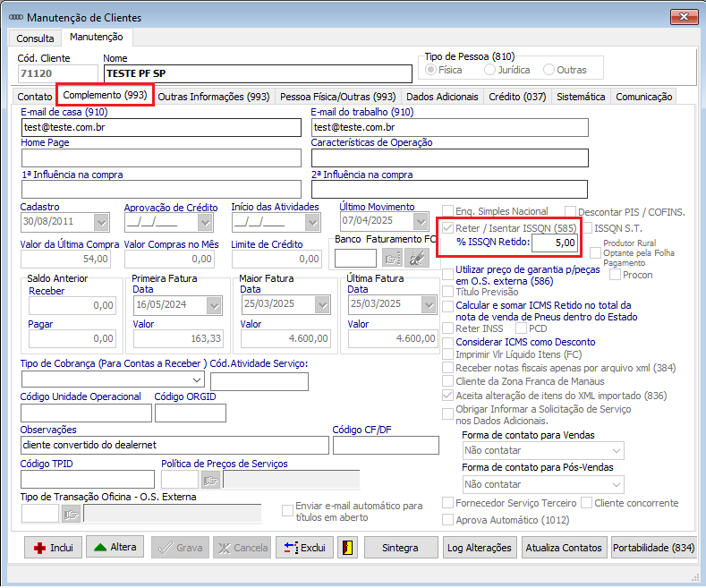The image size is (706, 588).
Task: Click the Exclui button
Action: tap(304, 548)
